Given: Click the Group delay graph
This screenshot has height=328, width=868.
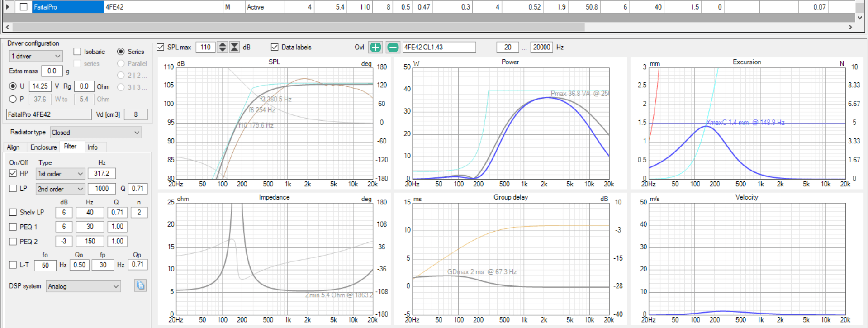Looking at the screenshot, I should point(511,259).
